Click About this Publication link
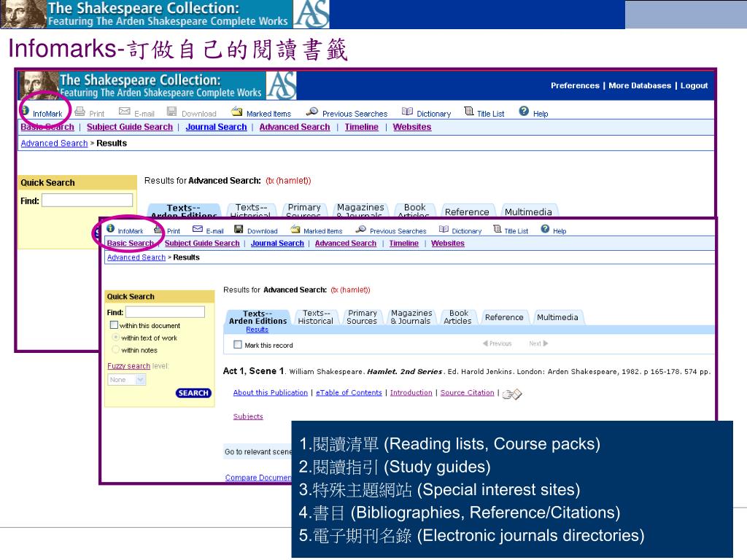The height and width of the screenshot is (560, 747). coord(270,392)
